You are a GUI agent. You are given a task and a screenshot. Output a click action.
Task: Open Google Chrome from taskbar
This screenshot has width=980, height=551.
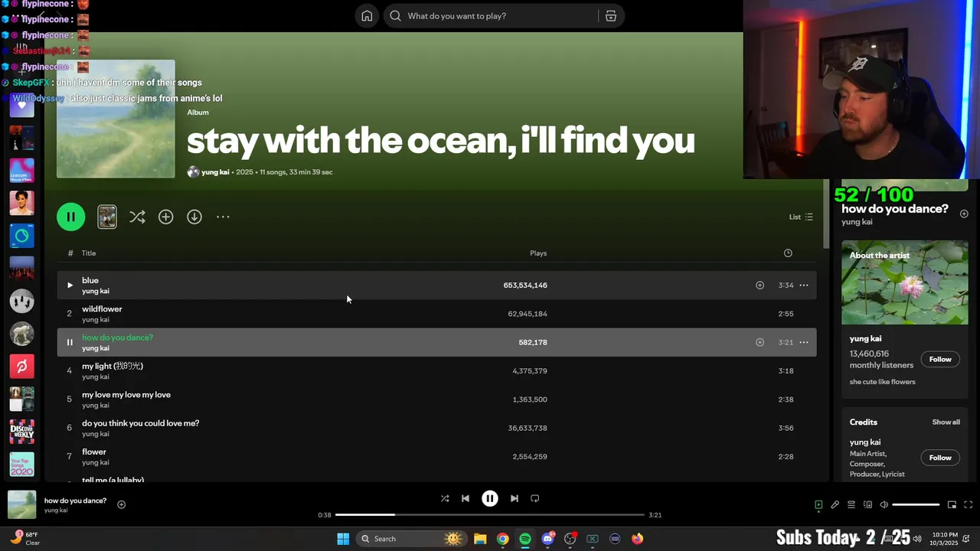click(x=502, y=539)
